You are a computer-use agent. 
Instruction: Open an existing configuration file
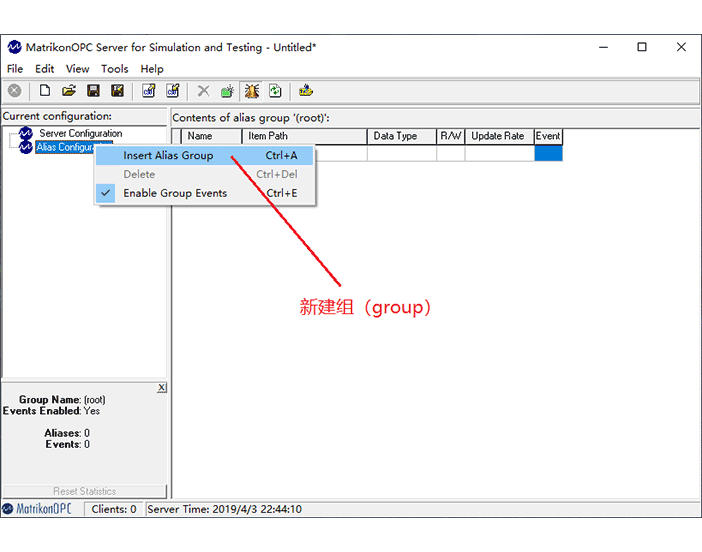click(69, 91)
